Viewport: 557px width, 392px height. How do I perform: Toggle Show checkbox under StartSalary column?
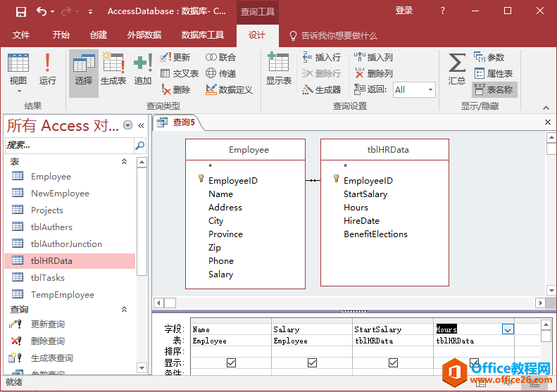(x=393, y=362)
